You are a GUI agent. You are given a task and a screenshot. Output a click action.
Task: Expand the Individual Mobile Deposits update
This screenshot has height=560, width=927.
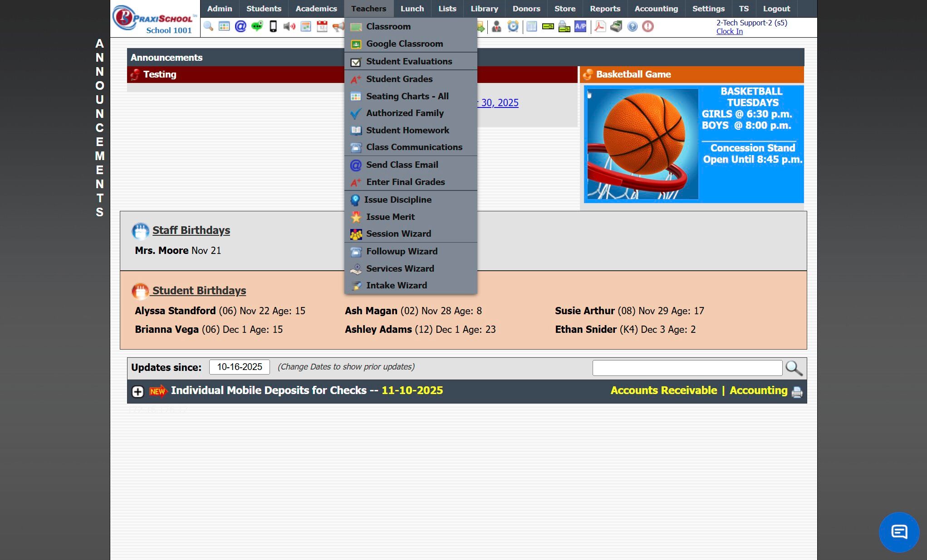click(x=138, y=392)
